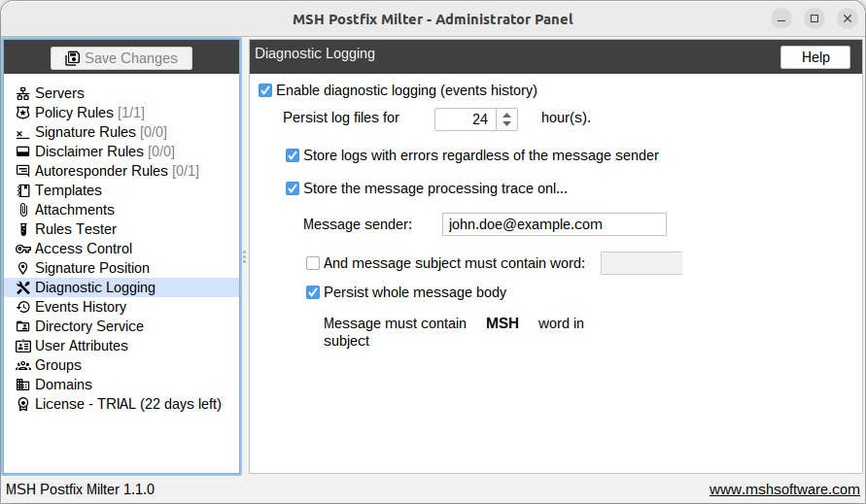
Task: Open Signature Position settings
Action: coord(92,268)
